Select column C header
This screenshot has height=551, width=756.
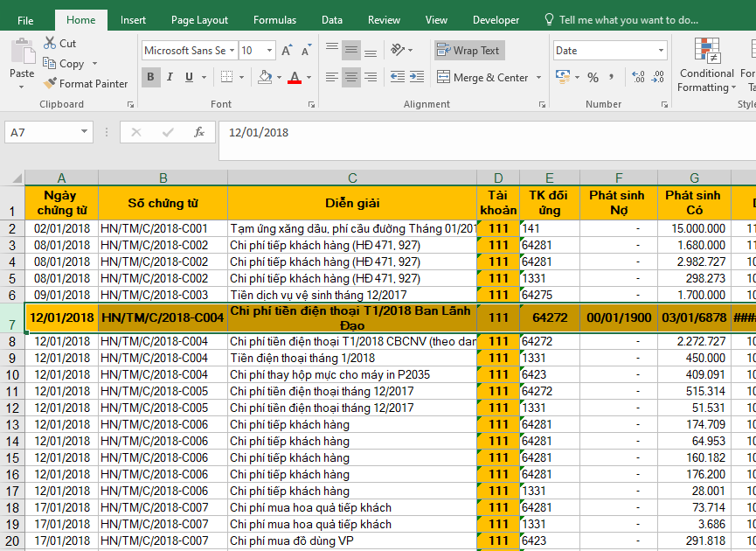(x=352, y=178)
